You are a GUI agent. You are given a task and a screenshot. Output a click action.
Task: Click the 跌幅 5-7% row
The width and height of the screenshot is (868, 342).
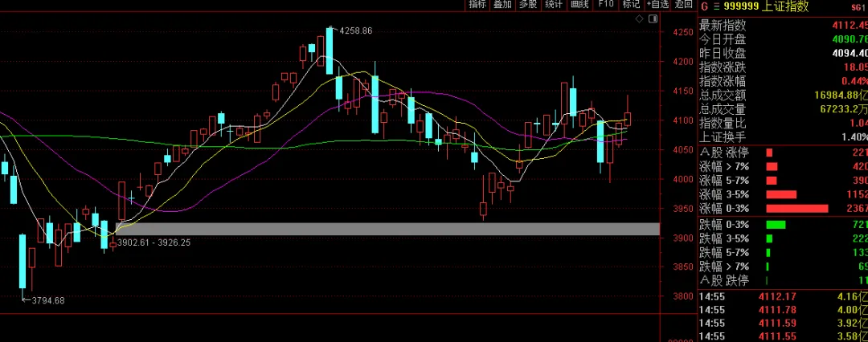coord(783,253)
